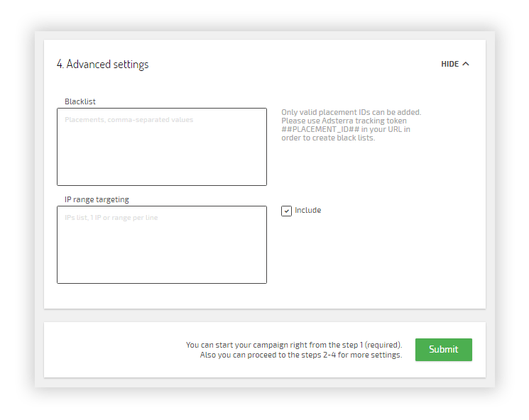Click the 'Placements, comma-separated values' placeholder
Screen dimensions: 529x420
pos(129,120)
